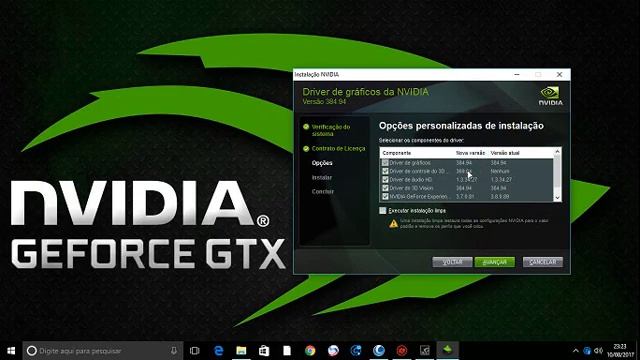This screenshot has height=360, width=640.
Task: Click the Nova versão column header
Action: (470, 153)
